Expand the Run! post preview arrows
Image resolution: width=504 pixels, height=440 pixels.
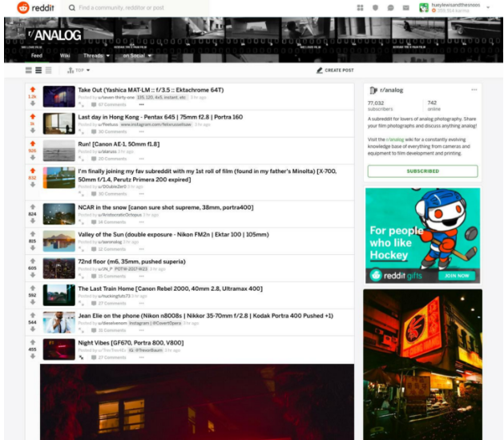[81, 159]
